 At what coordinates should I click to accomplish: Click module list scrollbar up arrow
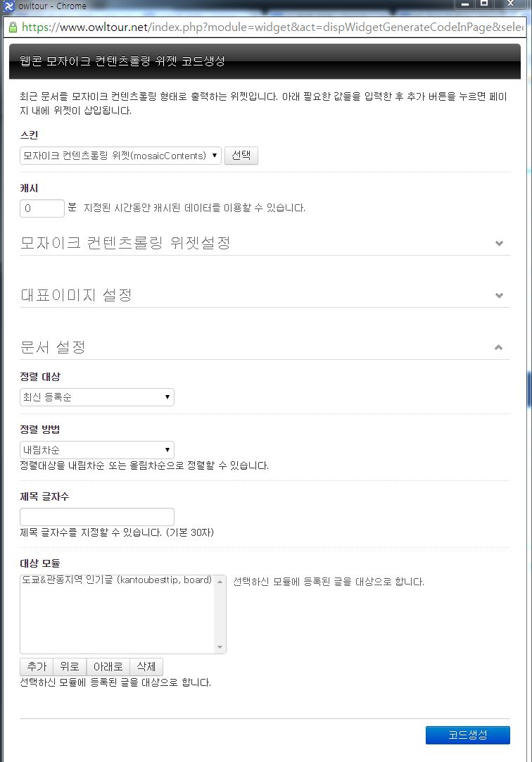tap(220, 582)
